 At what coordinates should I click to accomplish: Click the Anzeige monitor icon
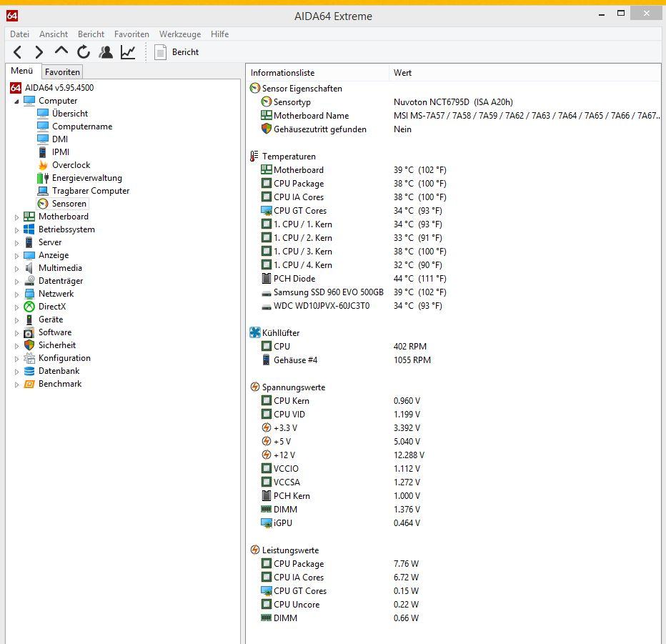[x=29, y=255]
